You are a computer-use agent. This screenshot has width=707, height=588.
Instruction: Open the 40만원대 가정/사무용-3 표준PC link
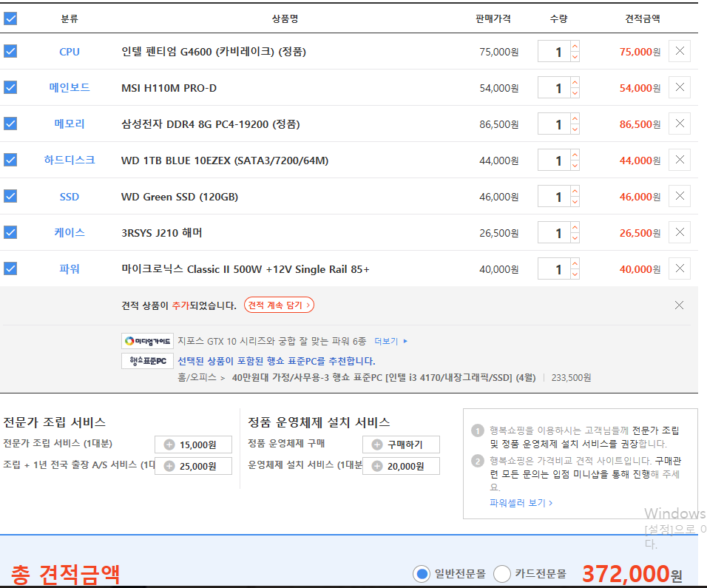point(384,378)
